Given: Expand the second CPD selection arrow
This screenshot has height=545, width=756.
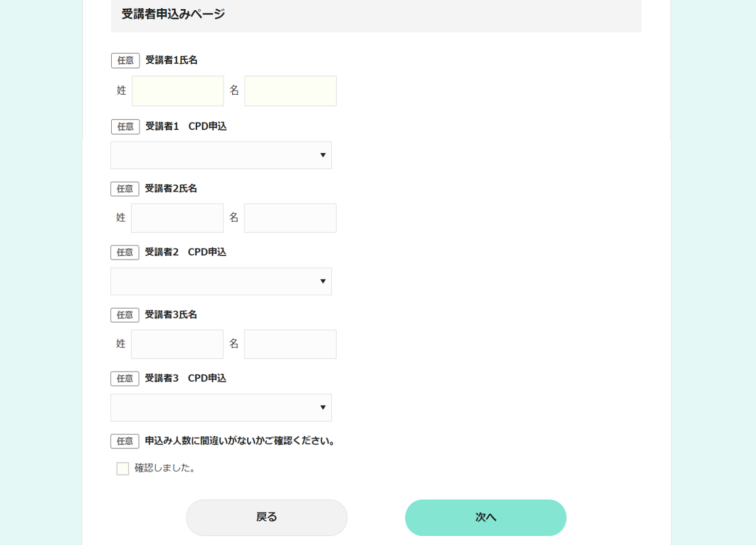Looking at the screenshot, I should coord(323,281).
